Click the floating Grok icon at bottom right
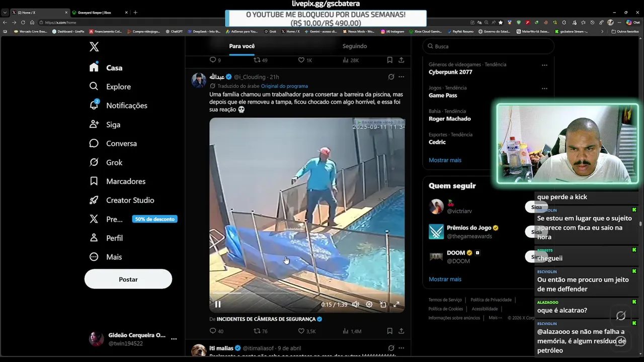The image size is (644, 362). (621, 316)
